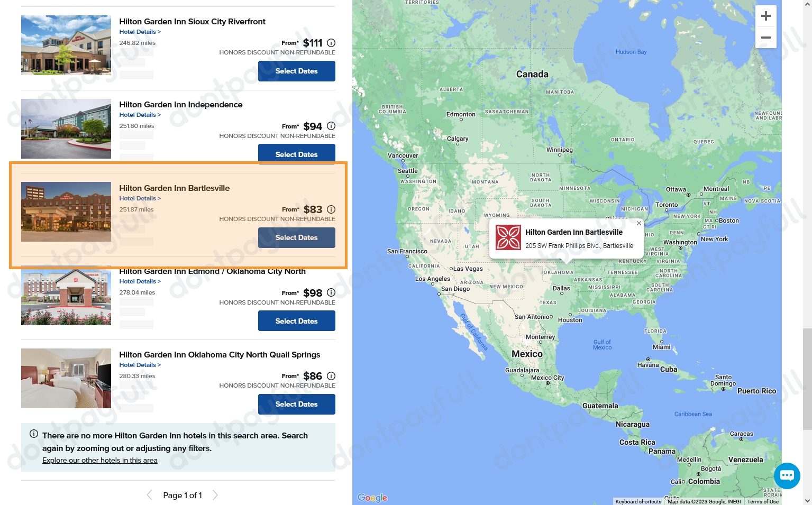Open price info beside the $83 rate

point(331,209)
